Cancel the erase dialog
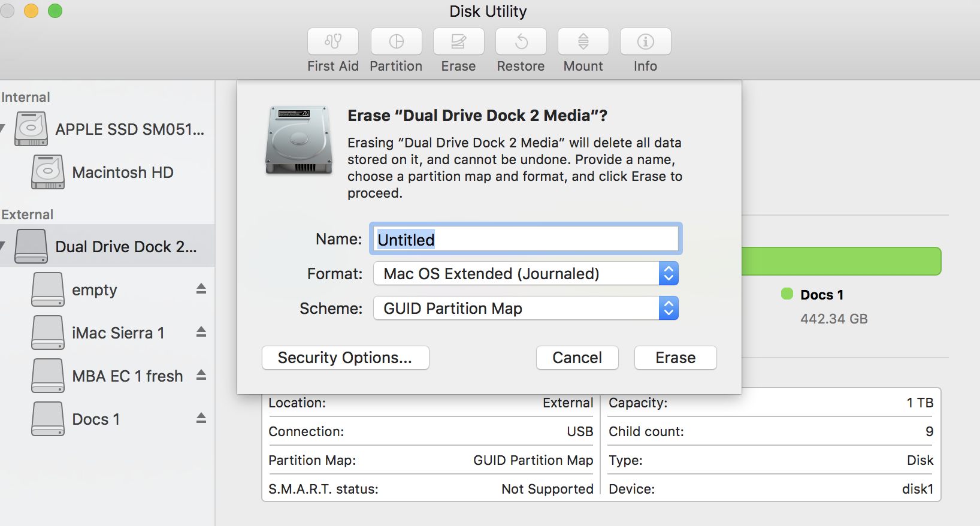Viewport: 980px width, 526px height. pos(577,358)
